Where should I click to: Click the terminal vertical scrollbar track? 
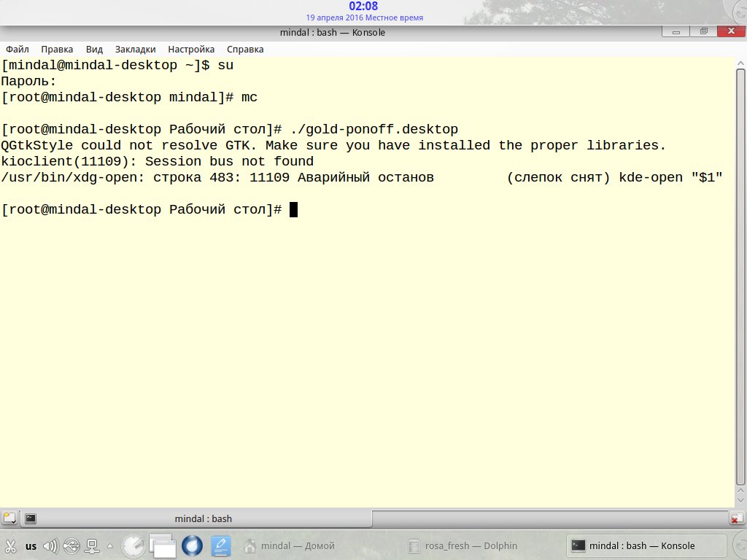coord(740,276)
